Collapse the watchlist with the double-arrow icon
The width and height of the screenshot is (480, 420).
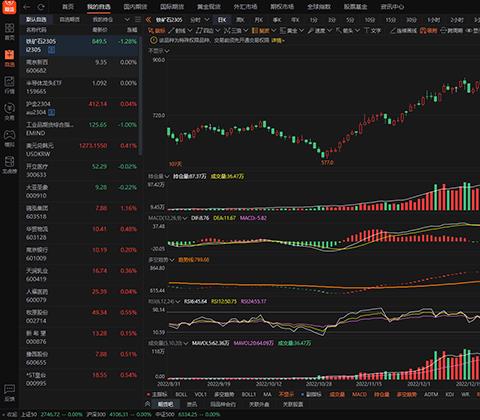(148, 20)
